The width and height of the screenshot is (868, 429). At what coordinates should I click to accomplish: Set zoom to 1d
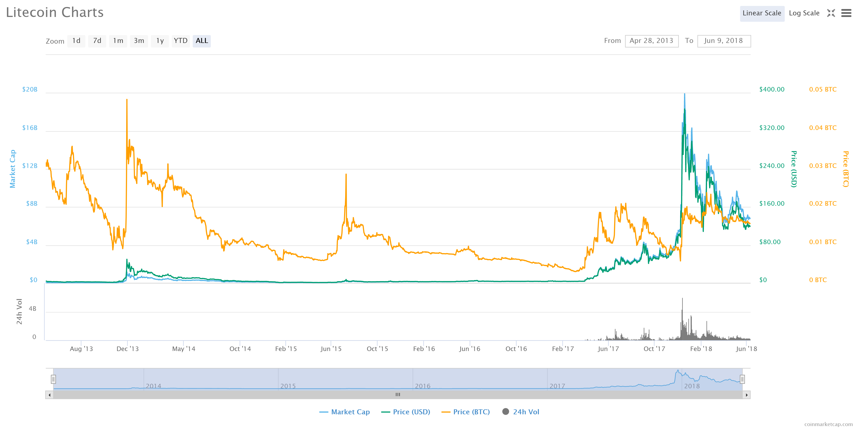[76, 41]
